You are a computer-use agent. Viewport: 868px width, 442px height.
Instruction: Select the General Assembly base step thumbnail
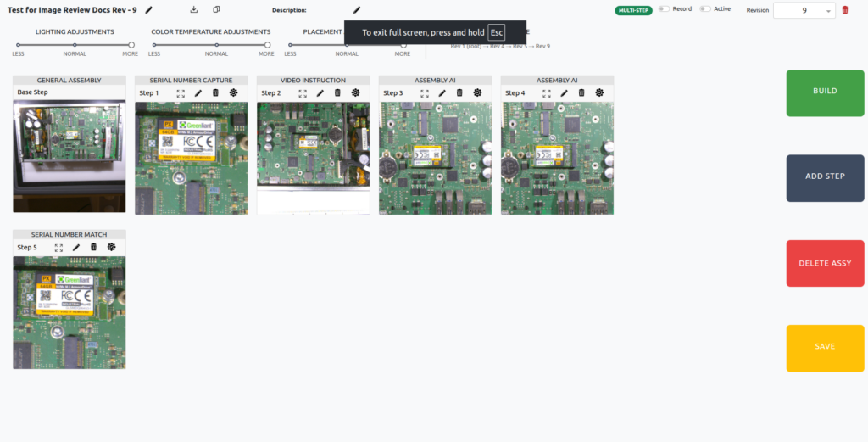pyautogui.click(x=70, y=156)
